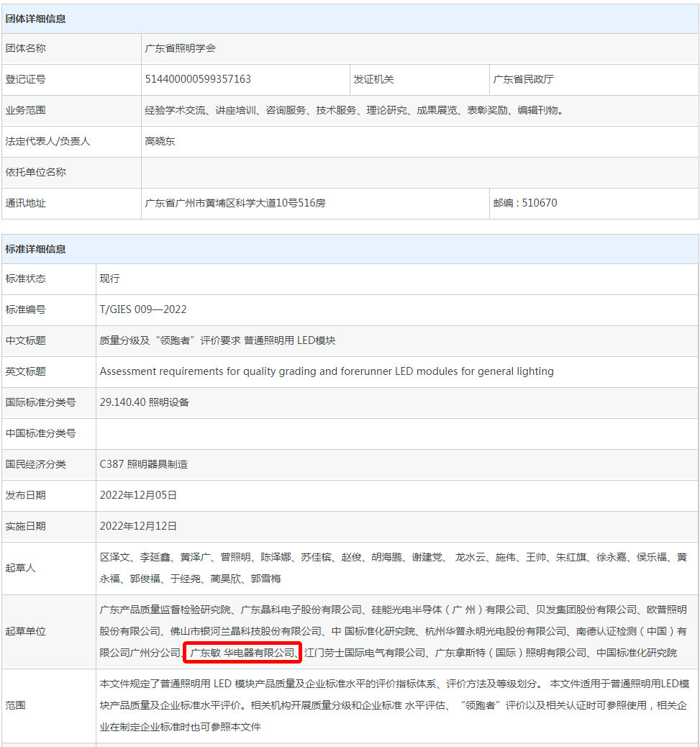
Task: Click ICS classification 29.140.40 照明设备
Action: click(145, 402)
